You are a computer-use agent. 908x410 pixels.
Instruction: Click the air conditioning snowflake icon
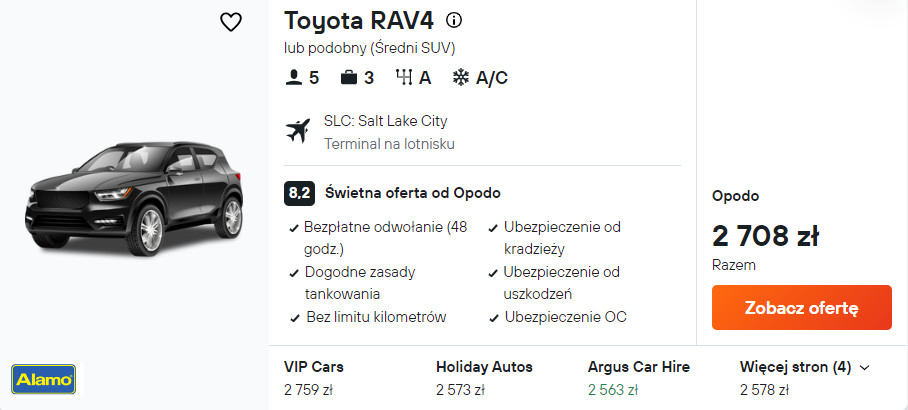coord(461,77)
